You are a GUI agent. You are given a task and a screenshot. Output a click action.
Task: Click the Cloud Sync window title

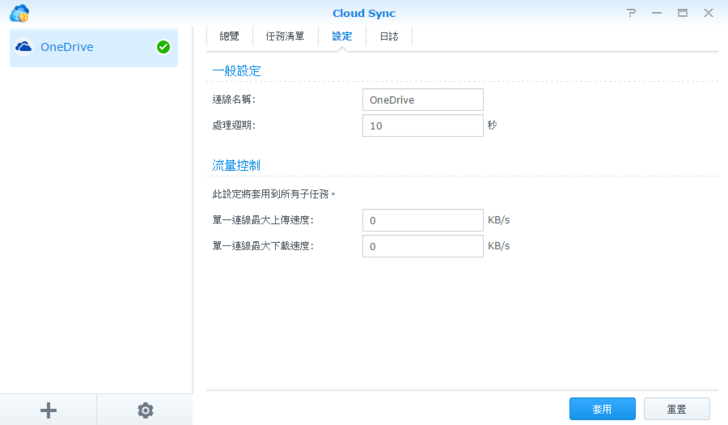point(364,13)
